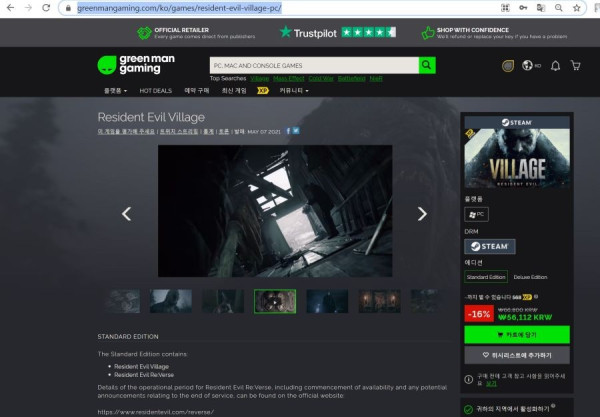600x417 pixels.
Task: Open the shopping cart icon in header
Action: tap(576, 65)
